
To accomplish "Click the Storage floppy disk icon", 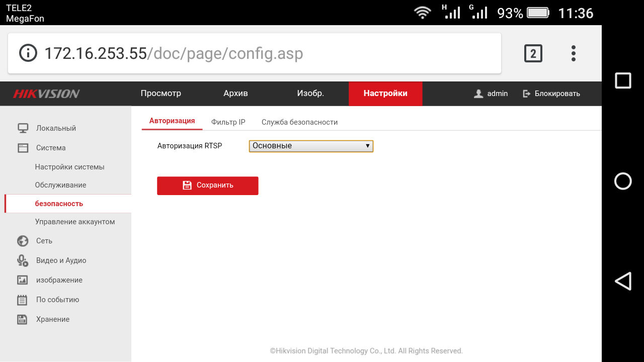I will (x=23, y=319).
